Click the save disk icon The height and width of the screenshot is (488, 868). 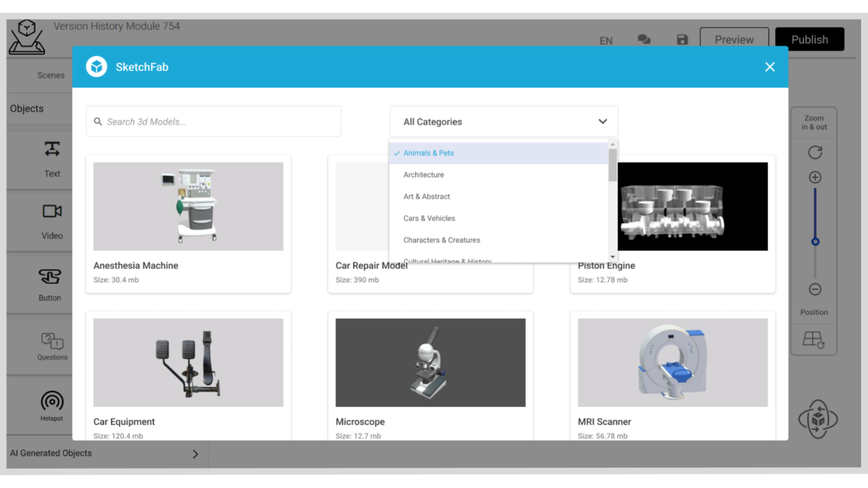point(682,40)
